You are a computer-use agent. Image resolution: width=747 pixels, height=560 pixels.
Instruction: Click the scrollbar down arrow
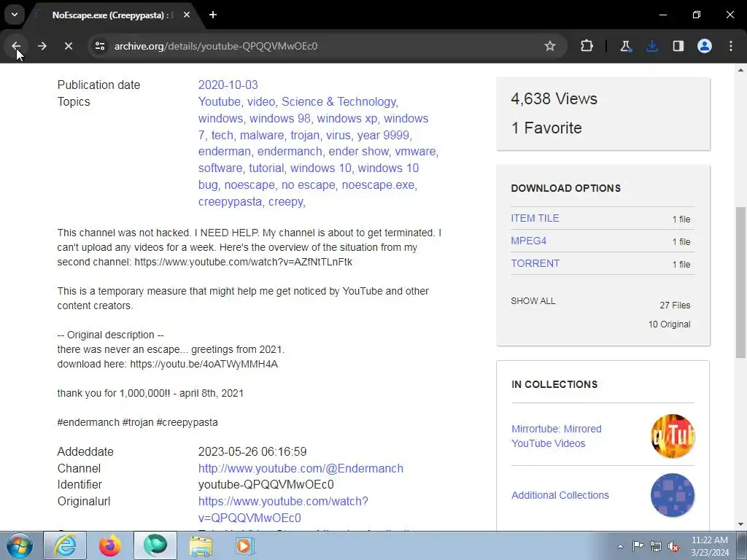click(x=740, y=524)
